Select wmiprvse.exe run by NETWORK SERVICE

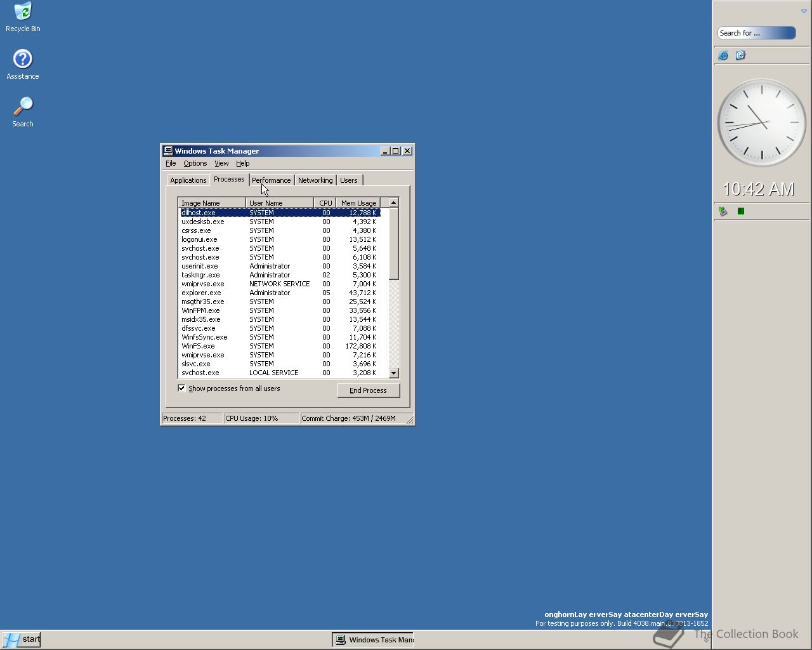pyautogui.click(x=279, y=284)
